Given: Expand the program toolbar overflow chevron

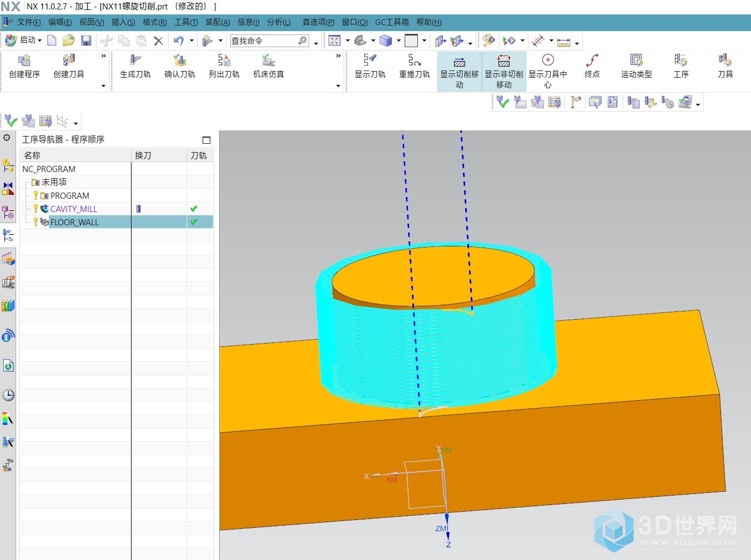Looking at the screenshot, I should [x=103, y=56].
